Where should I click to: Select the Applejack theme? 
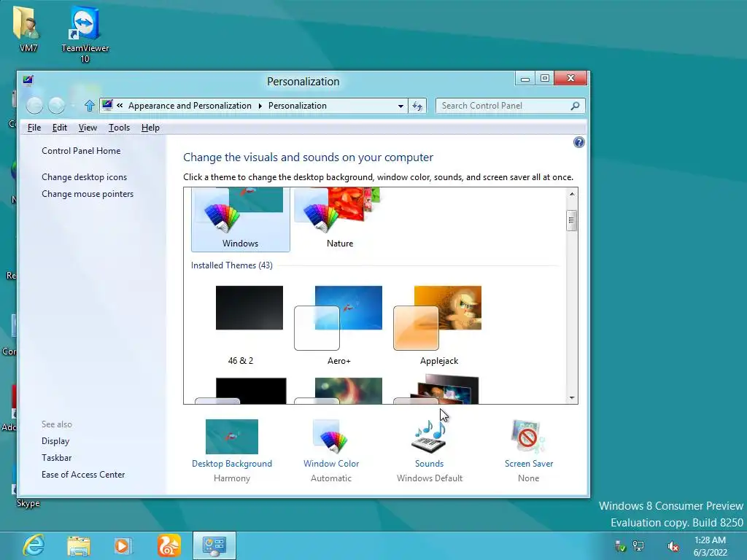click(438, 326)
